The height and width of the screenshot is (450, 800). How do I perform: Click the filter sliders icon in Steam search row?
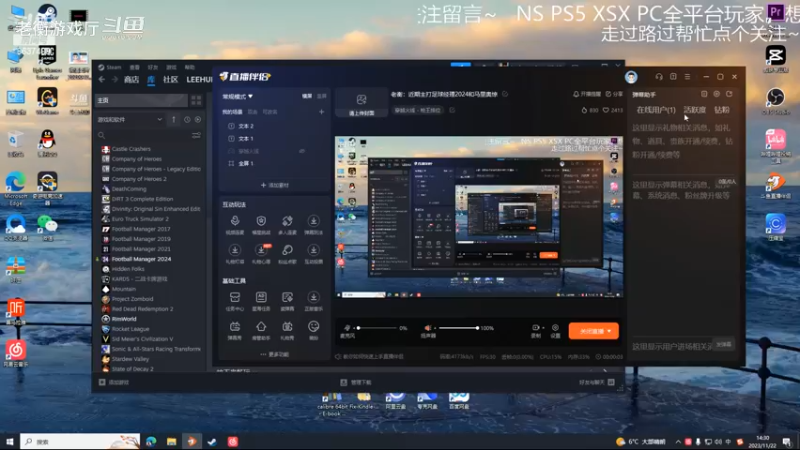pos(196,135)
